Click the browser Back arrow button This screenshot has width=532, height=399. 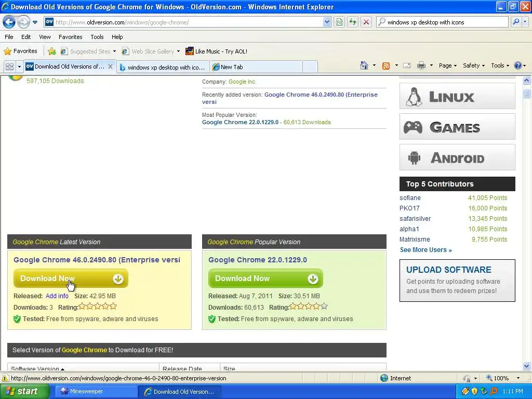pos(9,22)
